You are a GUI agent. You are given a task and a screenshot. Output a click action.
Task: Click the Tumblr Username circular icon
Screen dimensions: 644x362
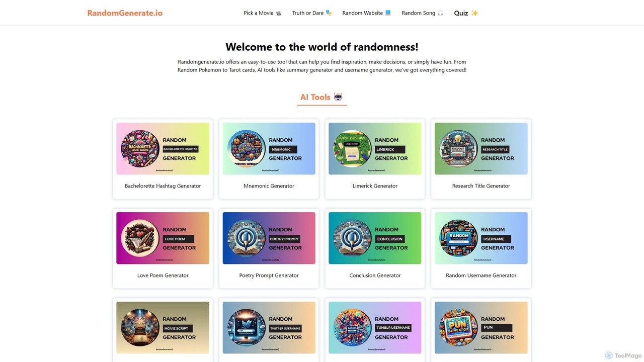tap(352, 328)
